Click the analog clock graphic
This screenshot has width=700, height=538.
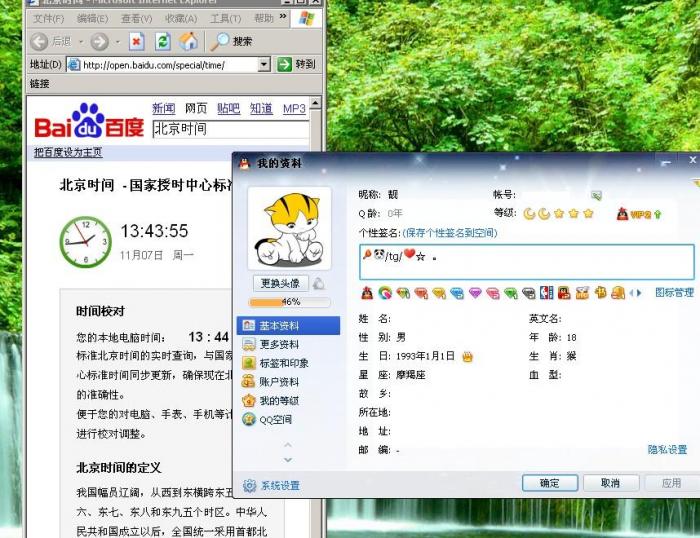(86, 242)
